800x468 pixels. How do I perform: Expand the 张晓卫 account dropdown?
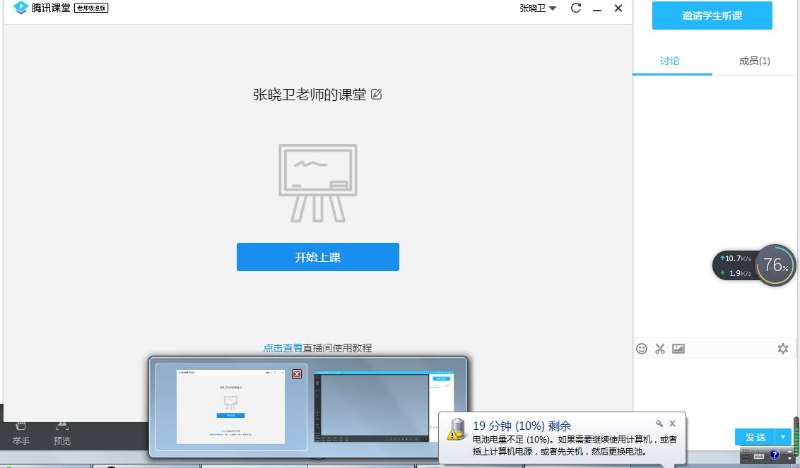point(538,9)
